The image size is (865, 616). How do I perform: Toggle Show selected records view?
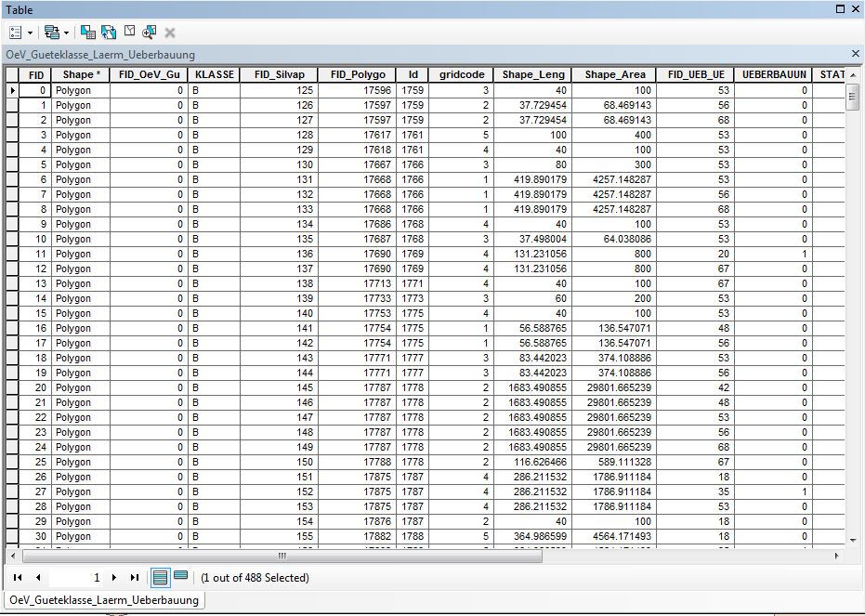pos(180,577)
